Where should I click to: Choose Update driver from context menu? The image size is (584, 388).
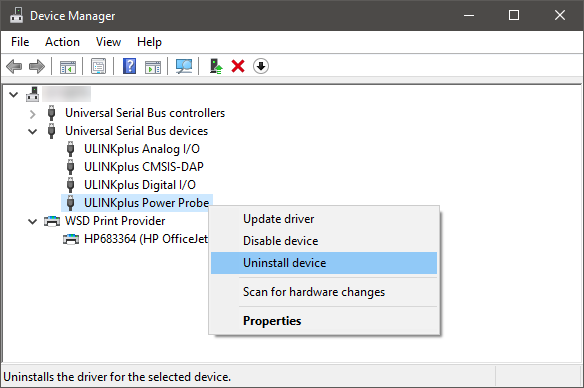tap(324, 219)
